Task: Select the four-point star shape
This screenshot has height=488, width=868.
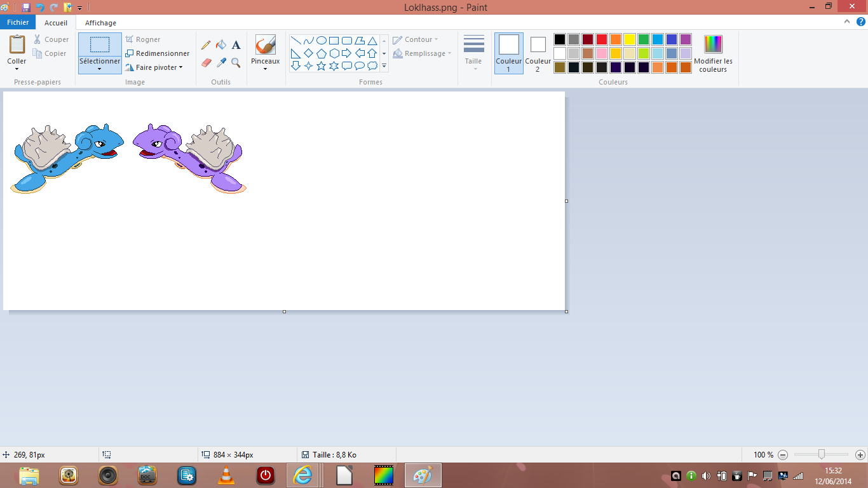Action: 309,66
